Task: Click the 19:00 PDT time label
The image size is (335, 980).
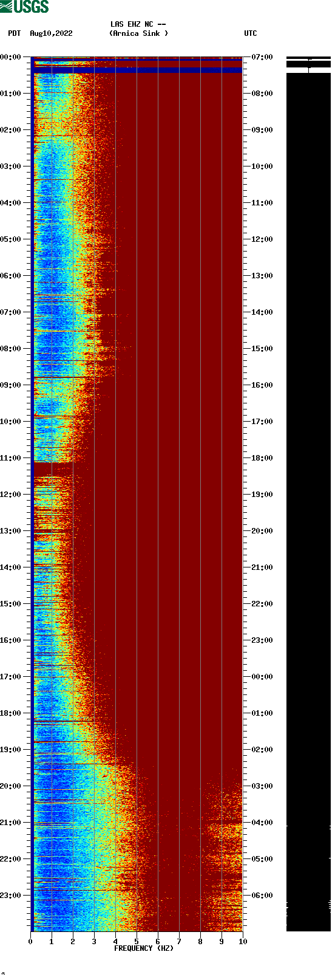Action: tap(11, 750)
